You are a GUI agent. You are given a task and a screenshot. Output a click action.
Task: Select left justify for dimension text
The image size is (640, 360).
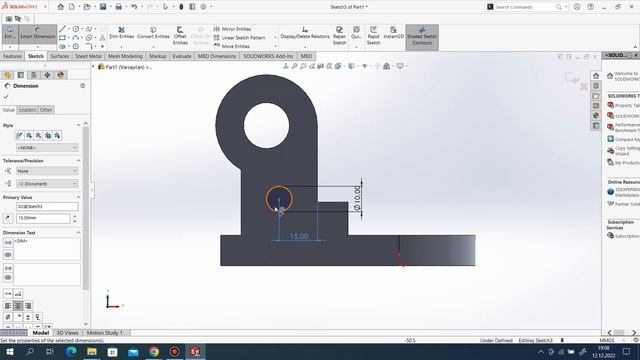(x=8, y=306)
